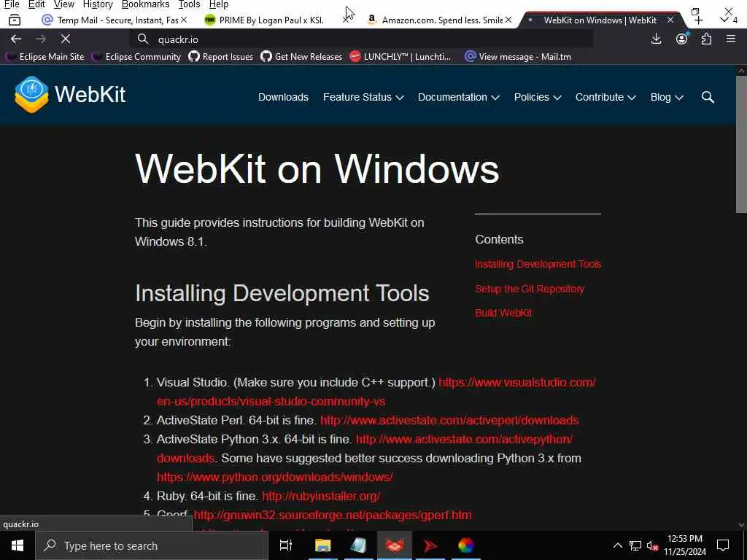Open the hamburger application menu
Screen dimensions: 747x560
[x=731, y=39]
